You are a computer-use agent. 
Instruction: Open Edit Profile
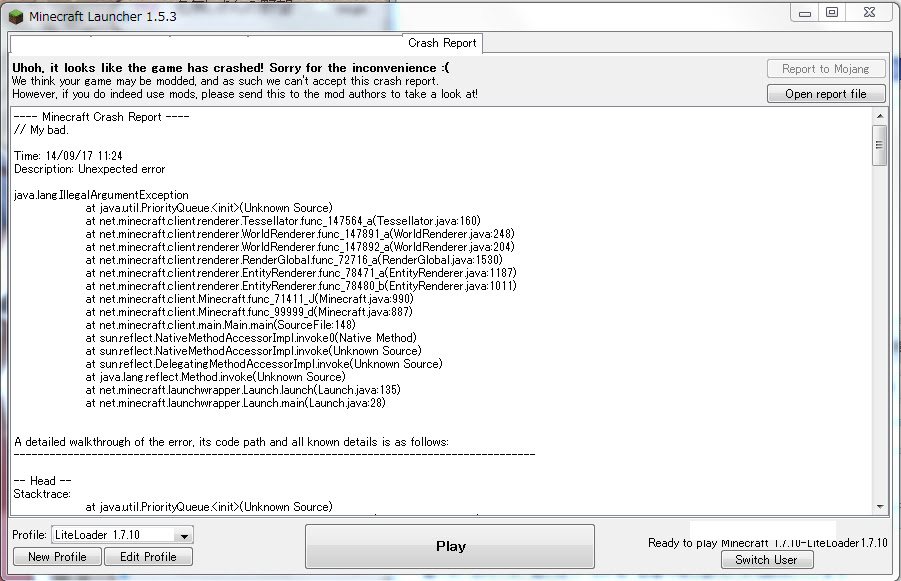pos(148,557)
